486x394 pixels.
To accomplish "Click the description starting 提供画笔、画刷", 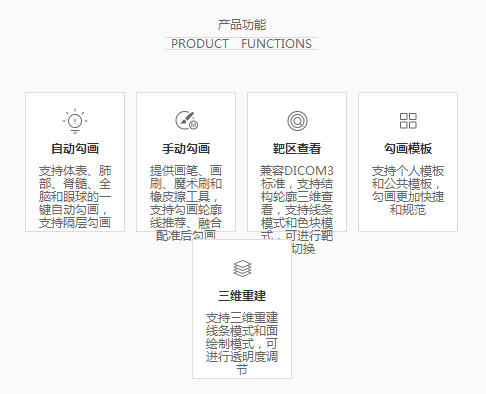I will point(186,203).
